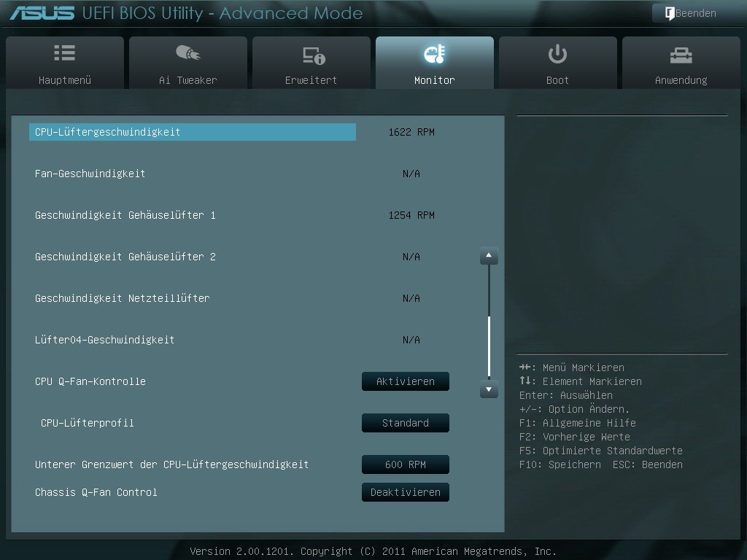The width and height of the screenshot is (747, 560).
Task: Click N/A value for Fan-Geschwindigkeit
Action: [x=411, y=174]
